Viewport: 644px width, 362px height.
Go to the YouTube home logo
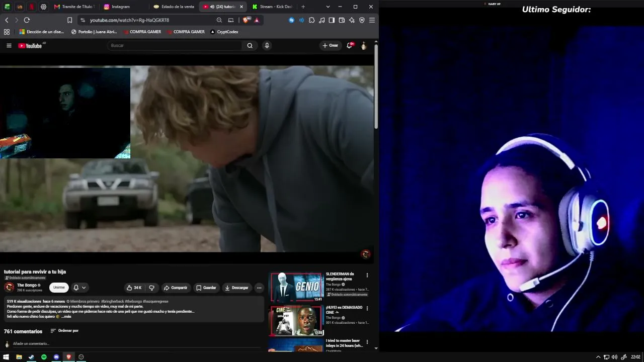(x=30, y=46)
